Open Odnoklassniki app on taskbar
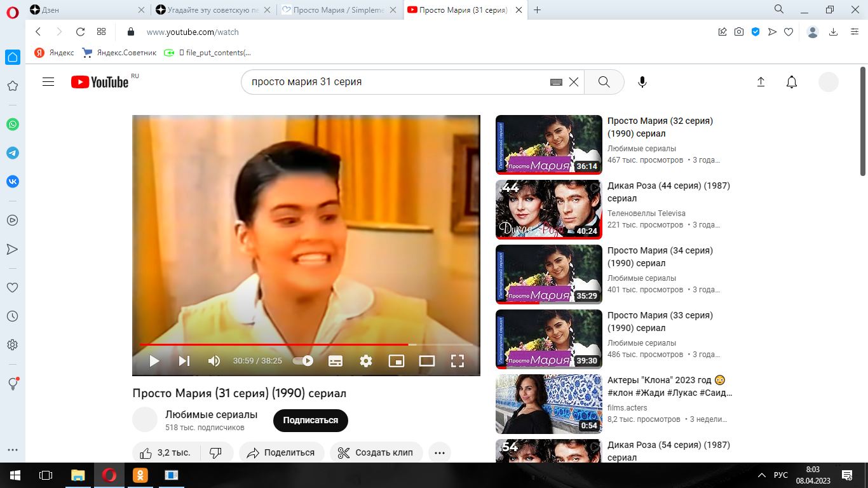 coord(140,475)
